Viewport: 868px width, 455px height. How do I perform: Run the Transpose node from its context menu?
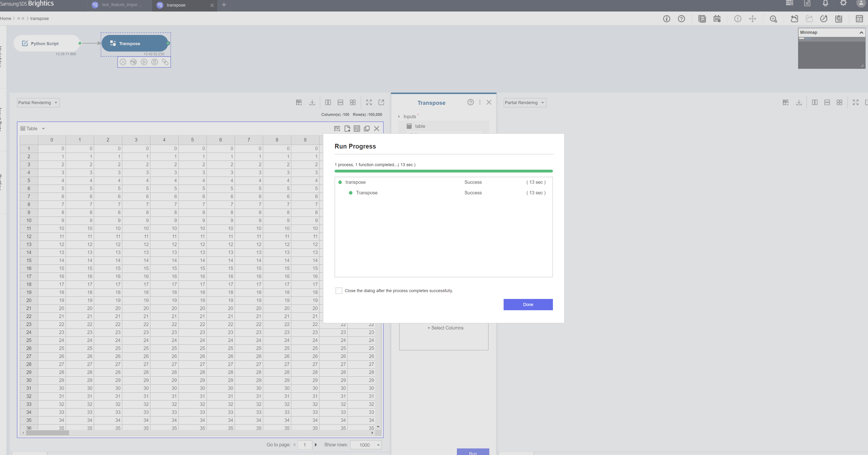click(144, 62)
